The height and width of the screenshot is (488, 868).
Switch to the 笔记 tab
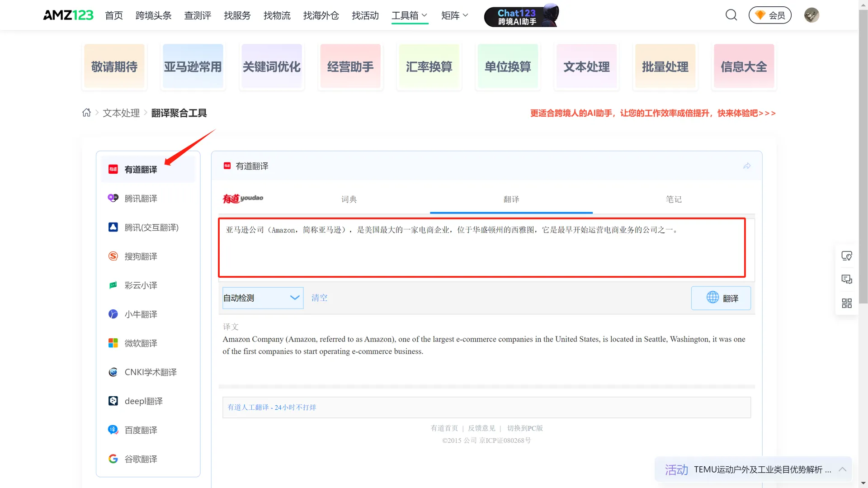[674, 199]
